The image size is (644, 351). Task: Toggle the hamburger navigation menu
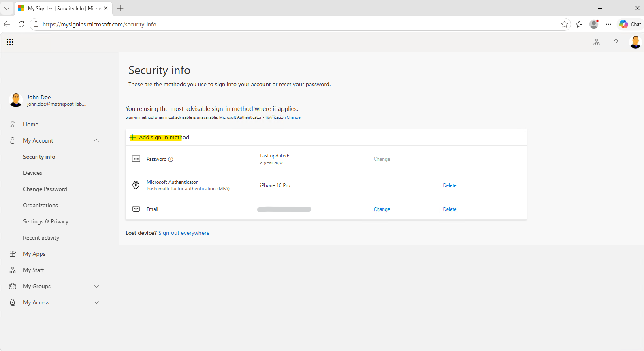[12, 70]
